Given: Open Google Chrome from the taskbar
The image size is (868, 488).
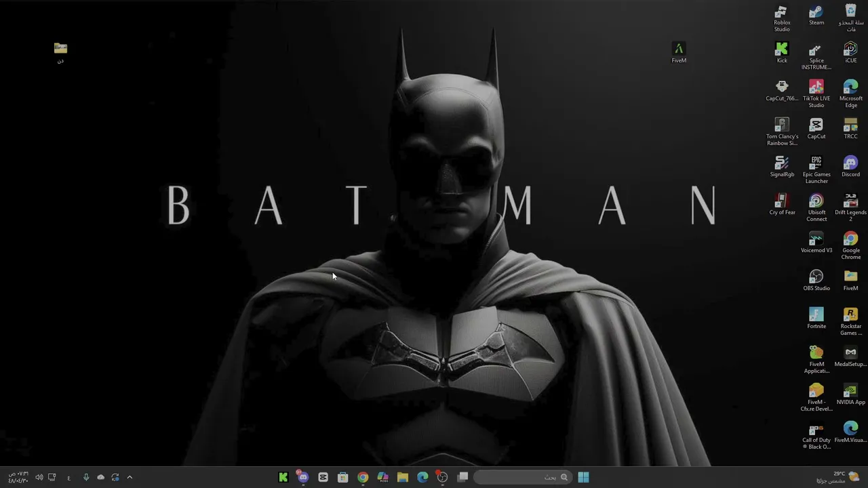Looking at the screenshot, I should [x=363, y=477].
